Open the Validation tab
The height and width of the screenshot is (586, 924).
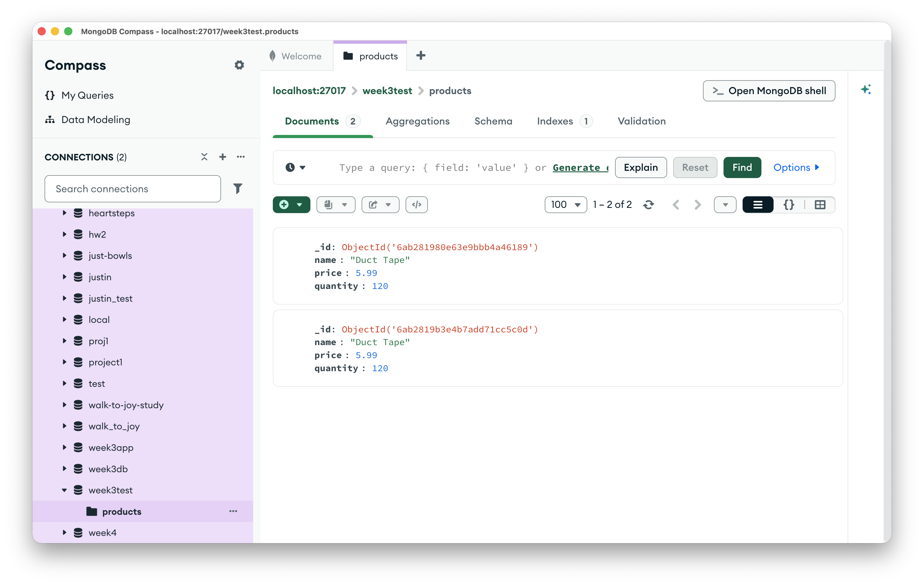pos(642,121)
